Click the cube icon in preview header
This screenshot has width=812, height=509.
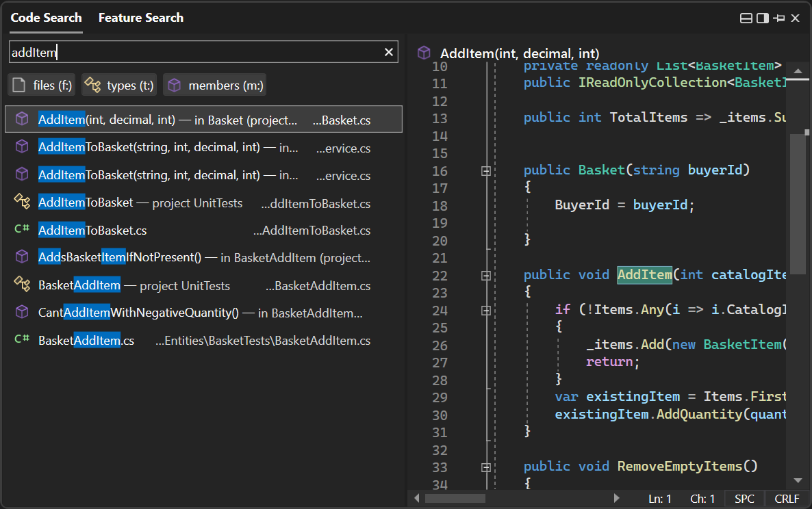pyautogui.click(x=424, y=53)
